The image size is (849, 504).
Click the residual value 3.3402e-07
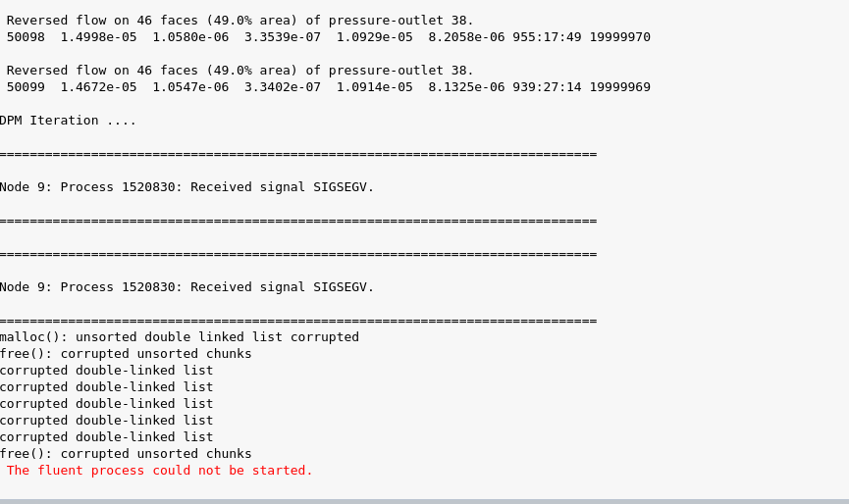click(283, 87)
